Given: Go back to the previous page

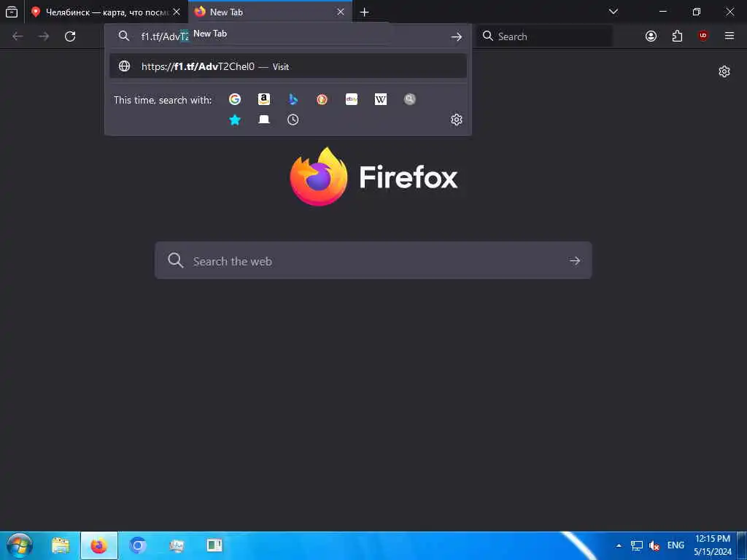Looking at the screenshot, I should coord(18,36).
